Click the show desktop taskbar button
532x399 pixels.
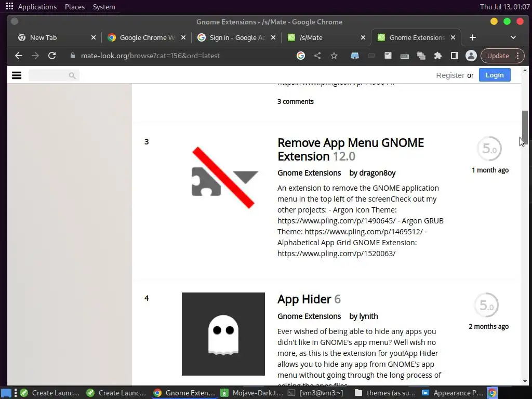[x=6, y=393]
